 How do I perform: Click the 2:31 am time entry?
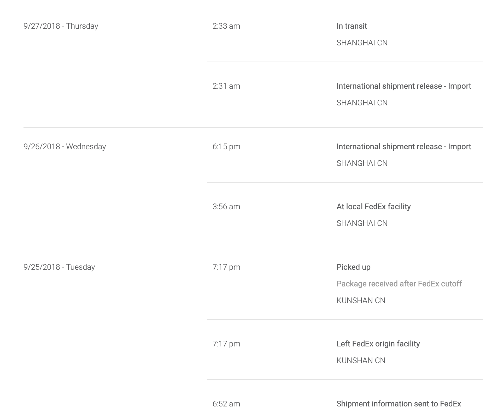[x=226, y=86]
